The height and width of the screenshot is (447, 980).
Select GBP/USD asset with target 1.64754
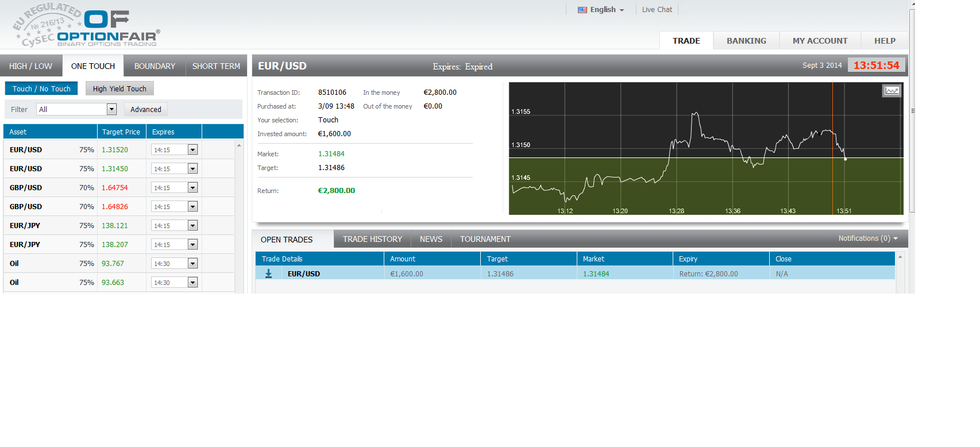coord(26,188)
